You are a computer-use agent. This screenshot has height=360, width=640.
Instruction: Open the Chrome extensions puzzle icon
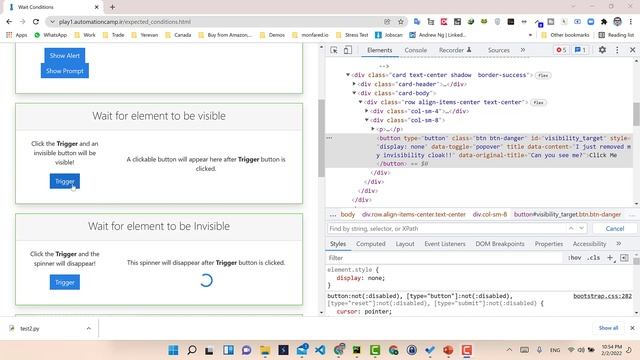[604, 22]
